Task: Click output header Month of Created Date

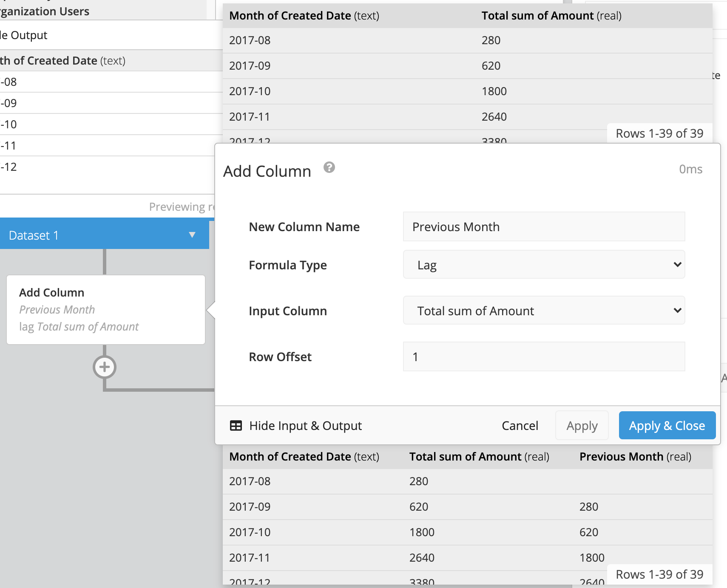Action: tap(304, 457)
